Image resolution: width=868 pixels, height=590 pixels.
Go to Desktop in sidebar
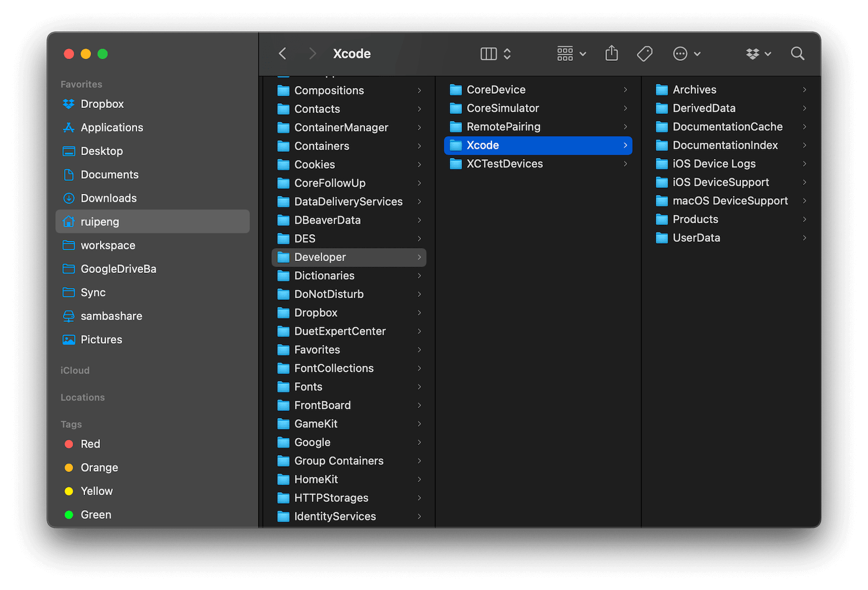pyautogui.click(x=152, y=151)
